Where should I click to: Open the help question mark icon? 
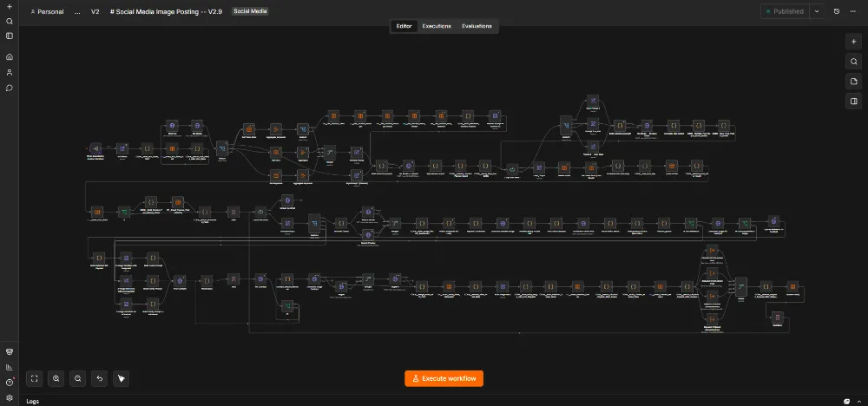(10, 383)
